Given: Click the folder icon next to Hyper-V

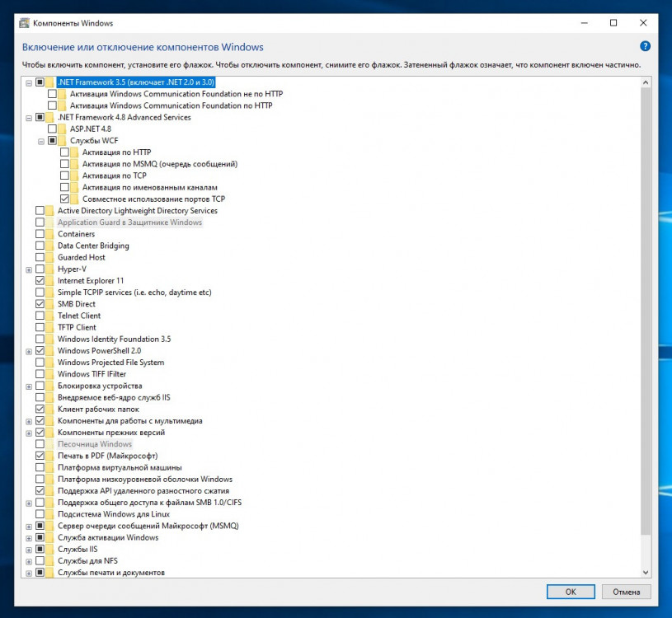Looking at the screenshot, I should 51,269.
